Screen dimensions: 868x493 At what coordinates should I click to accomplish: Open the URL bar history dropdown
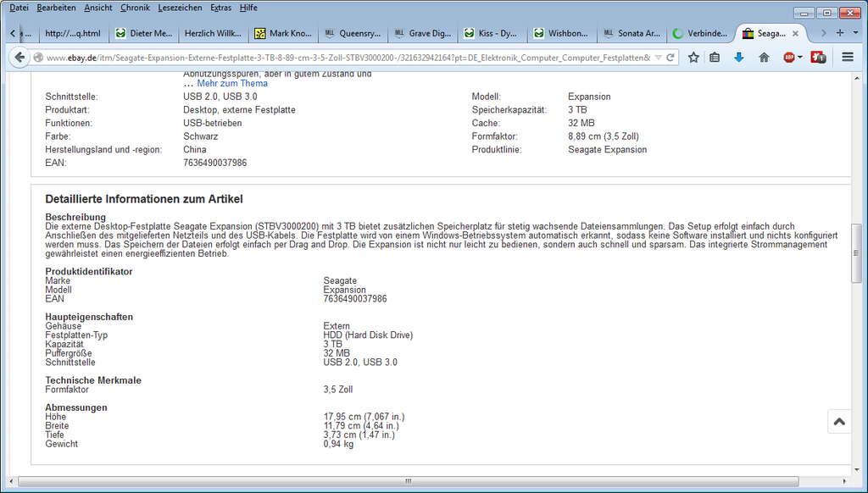(x=658, y=58)
